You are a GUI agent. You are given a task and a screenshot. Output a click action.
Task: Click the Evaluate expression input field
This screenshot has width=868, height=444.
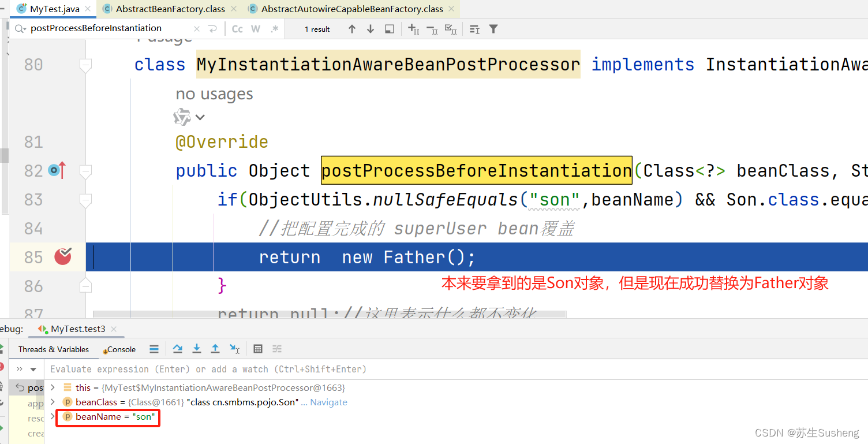tap(456, 369)
